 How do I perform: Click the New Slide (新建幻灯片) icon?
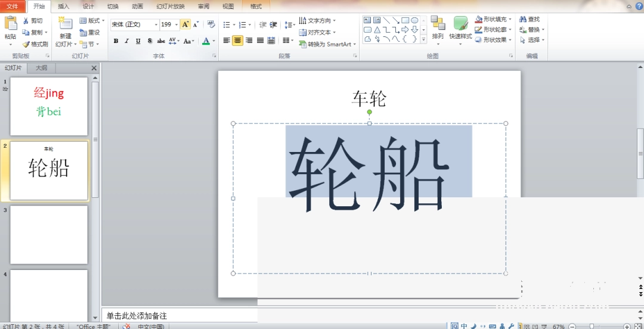[66, 23]
